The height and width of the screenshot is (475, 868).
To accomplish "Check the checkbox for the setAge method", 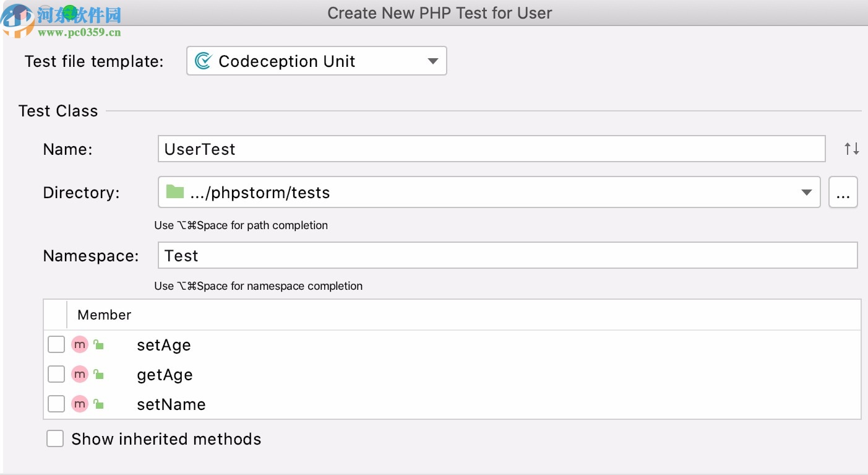I will click(x=56, y=344).
